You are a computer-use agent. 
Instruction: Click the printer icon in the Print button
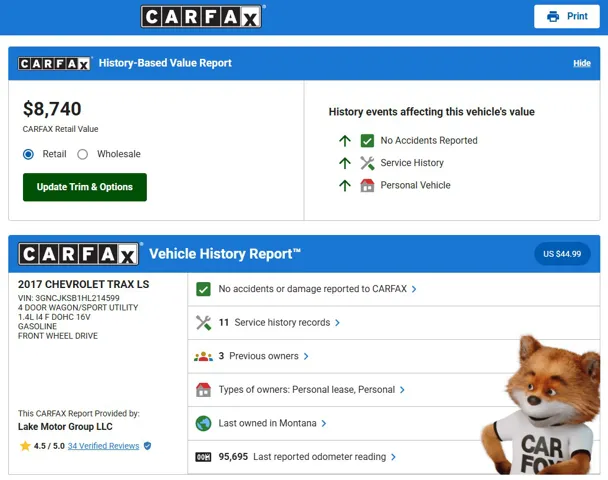(x=553, y=17)
